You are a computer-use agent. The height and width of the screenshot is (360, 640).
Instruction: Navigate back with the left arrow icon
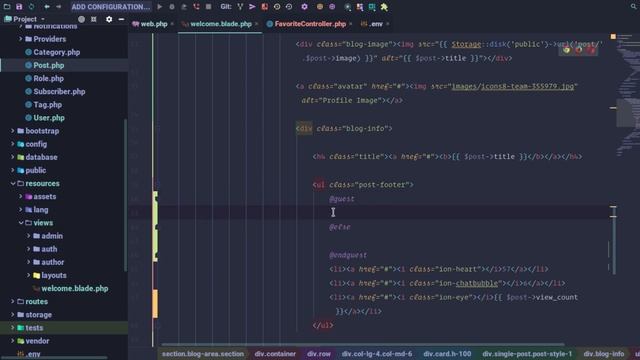(47, 7)
